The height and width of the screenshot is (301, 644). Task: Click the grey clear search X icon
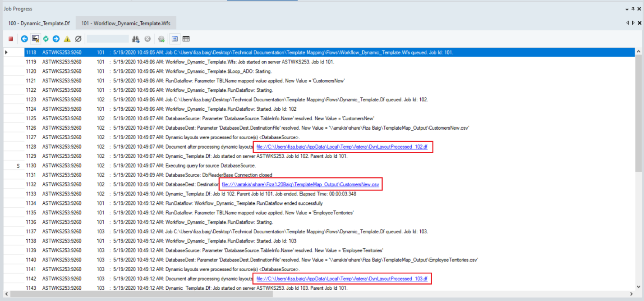coord(147,39)
